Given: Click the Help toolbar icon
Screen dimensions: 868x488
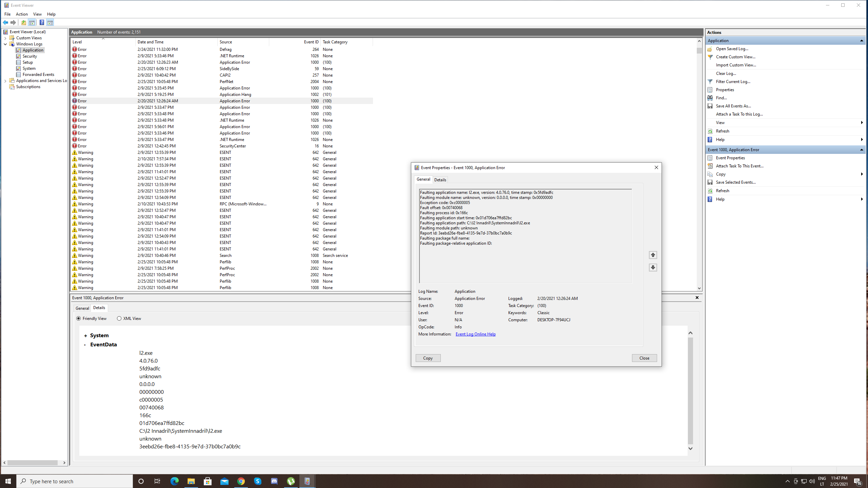Looking at the screenshot, I should tap(42, 22).
